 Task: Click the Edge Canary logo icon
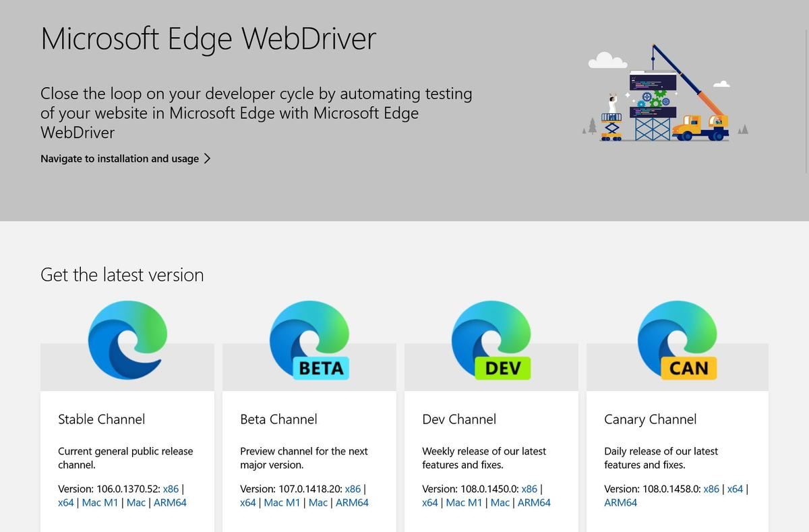[x=678, y=340]
